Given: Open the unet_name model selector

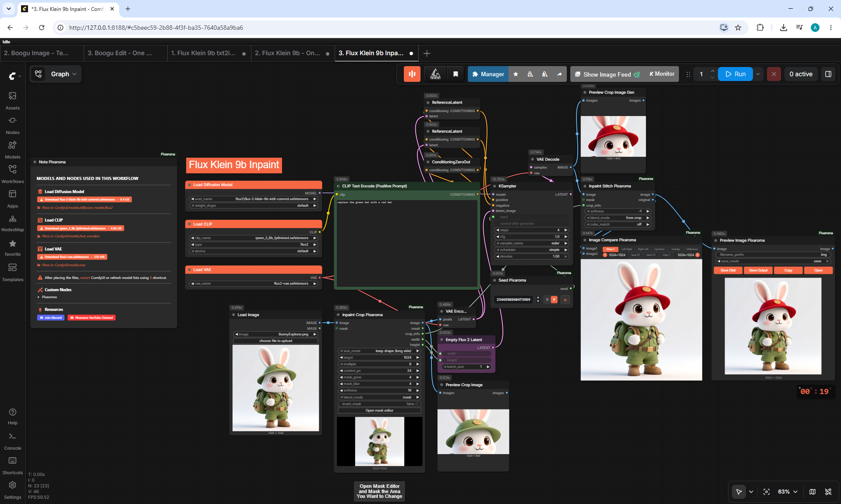Looking at the screenshot, I should (254, 199).
